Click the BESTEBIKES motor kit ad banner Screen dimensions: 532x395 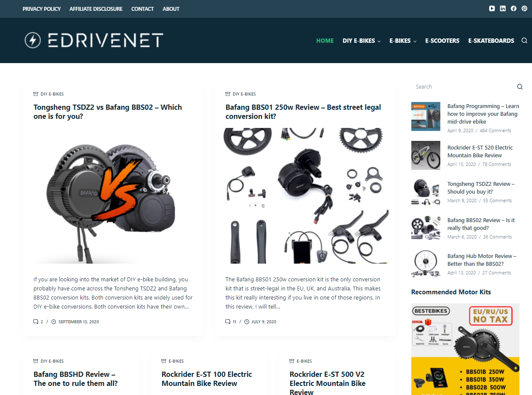[465, 349]
